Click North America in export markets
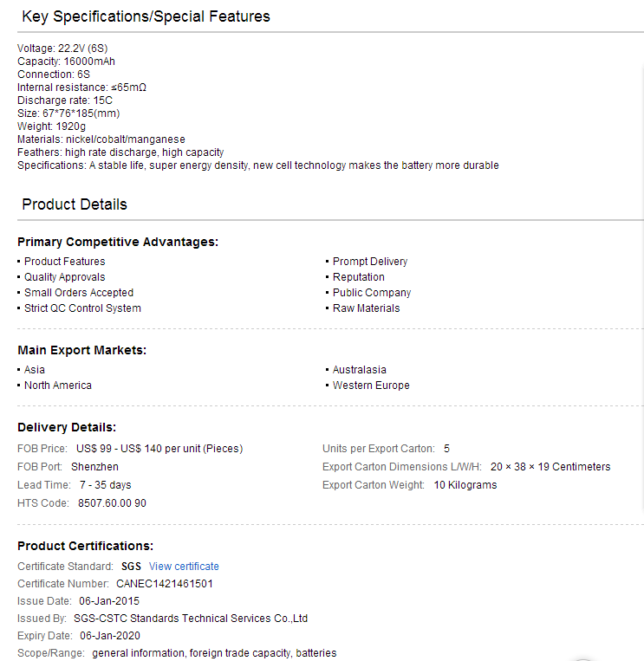This screenshot has height=661, width=644. click(x=58, y=386)
